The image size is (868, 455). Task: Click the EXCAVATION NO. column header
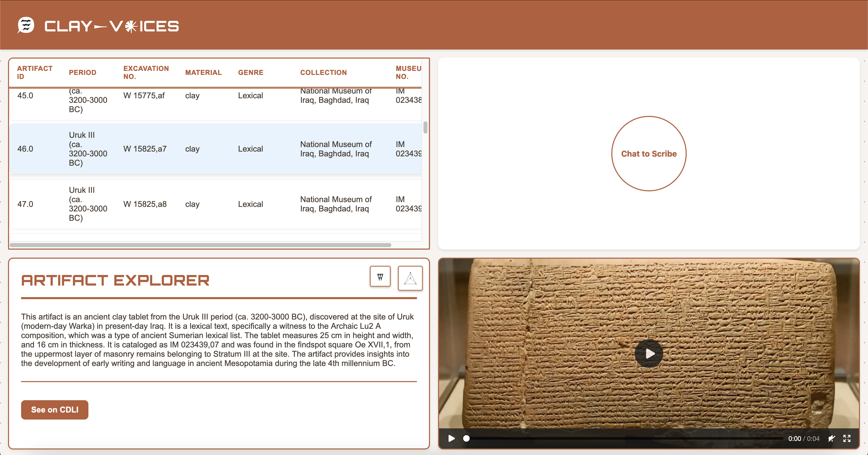point(146,72)
